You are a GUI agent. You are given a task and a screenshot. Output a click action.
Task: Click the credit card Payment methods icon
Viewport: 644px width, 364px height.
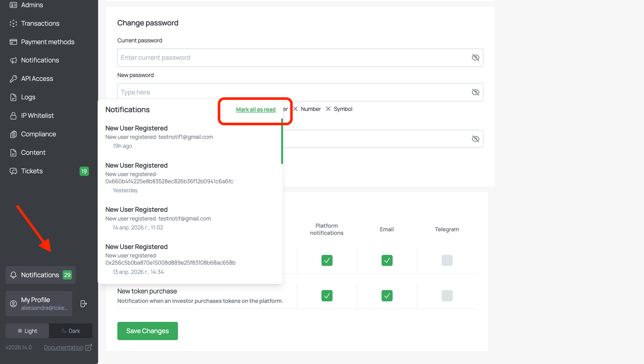[x=13, y=42]
